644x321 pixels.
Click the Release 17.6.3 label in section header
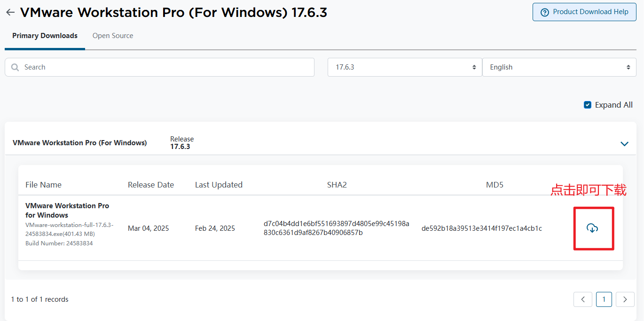(182, 143)
